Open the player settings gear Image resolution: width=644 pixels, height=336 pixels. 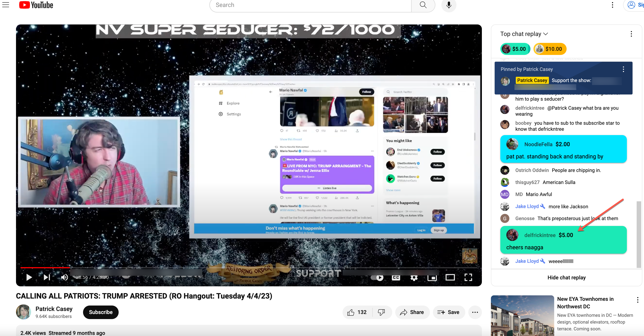(x=414, y=277)
